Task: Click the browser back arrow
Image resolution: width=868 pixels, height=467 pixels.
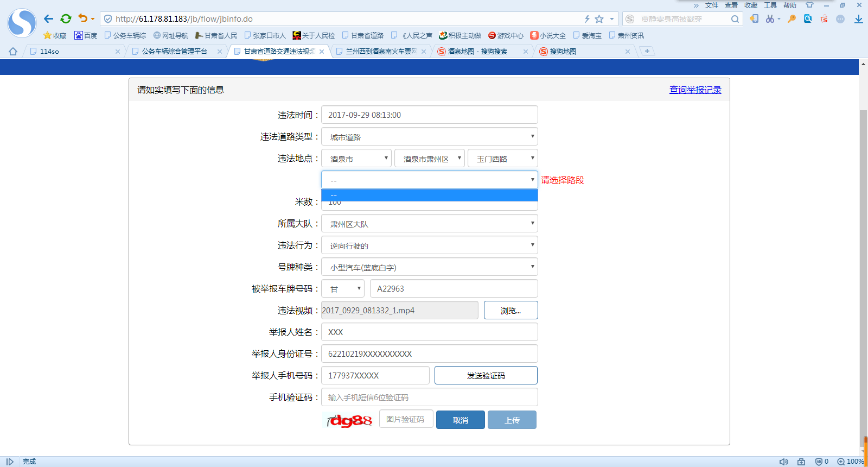Action: 49,19
